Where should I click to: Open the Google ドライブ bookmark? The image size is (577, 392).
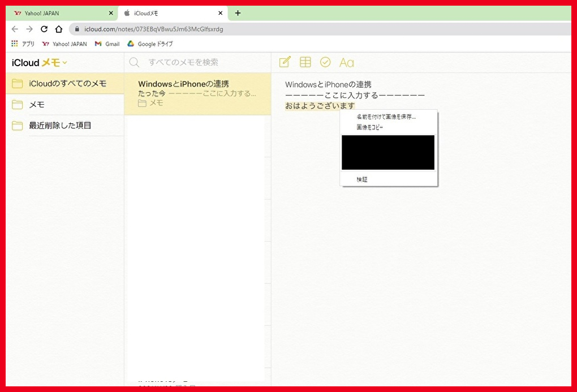pyautogui.click(x=150, y=44)
